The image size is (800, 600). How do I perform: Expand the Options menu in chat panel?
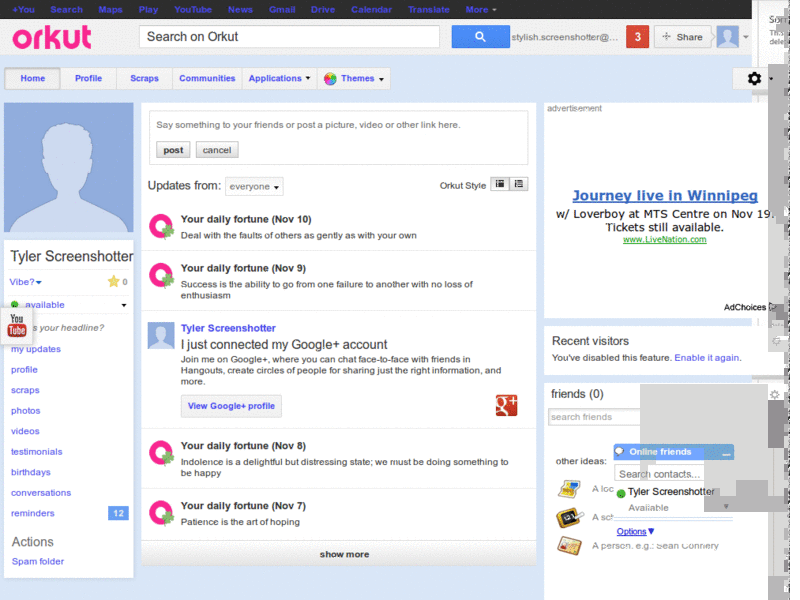click(635, 532)
